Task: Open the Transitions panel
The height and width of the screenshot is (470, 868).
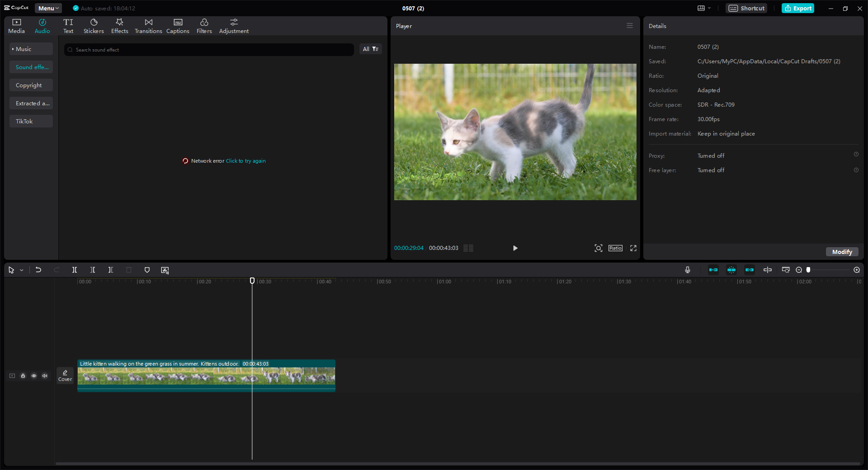Action: click(x=148, y=25)
